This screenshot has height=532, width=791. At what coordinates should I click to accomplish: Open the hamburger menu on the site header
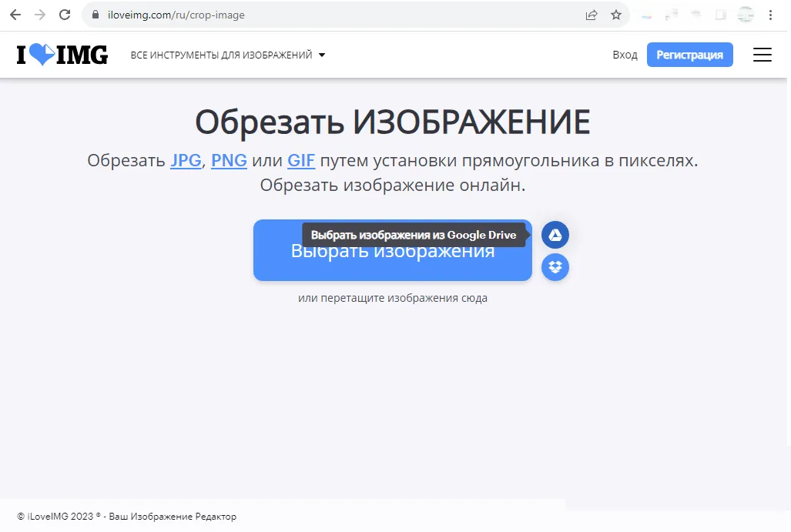pyautogui.click(x=762, y=54)
